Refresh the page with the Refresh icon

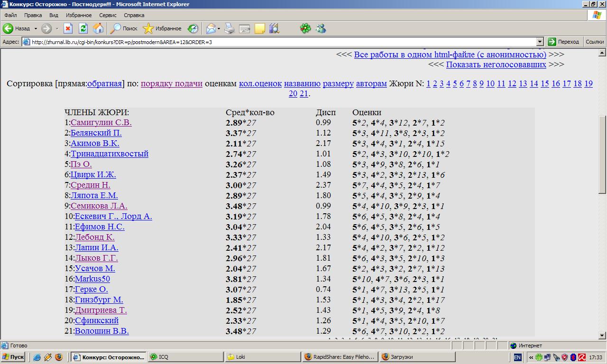point(83,28)
